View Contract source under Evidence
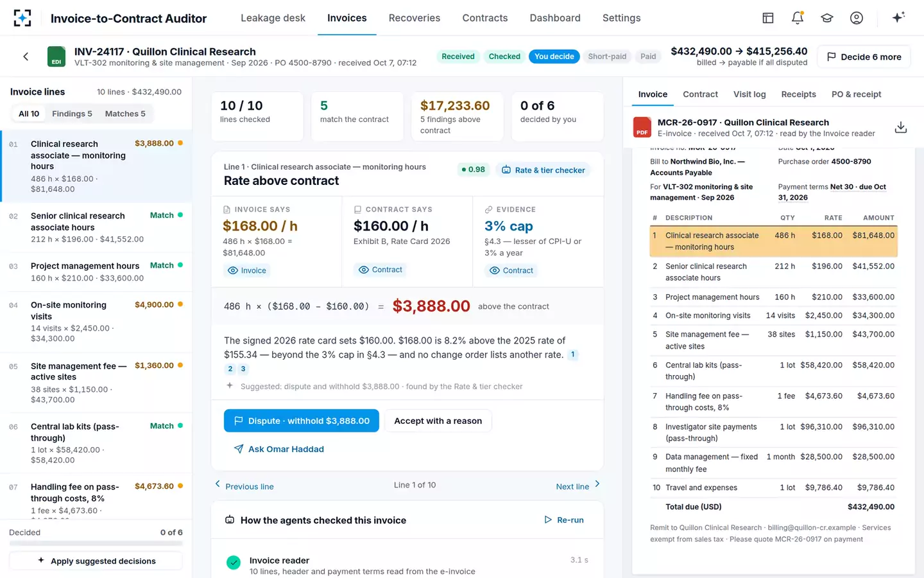Viewport: 924px width, 578px height. click(x=511, y=270)
